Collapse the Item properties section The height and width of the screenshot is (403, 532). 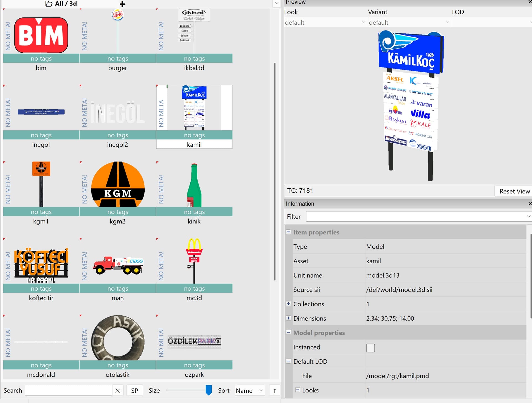288,232
